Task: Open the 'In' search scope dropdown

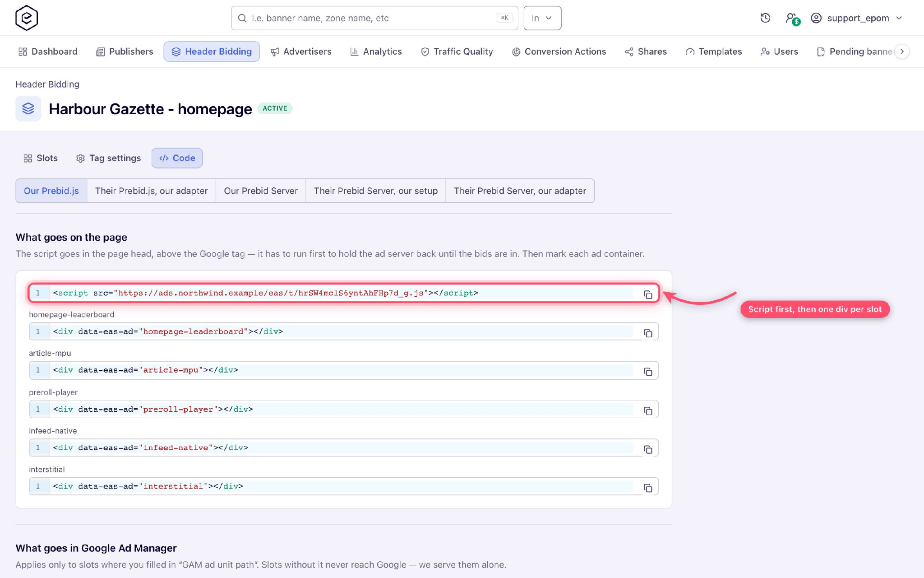Action: 542,18
